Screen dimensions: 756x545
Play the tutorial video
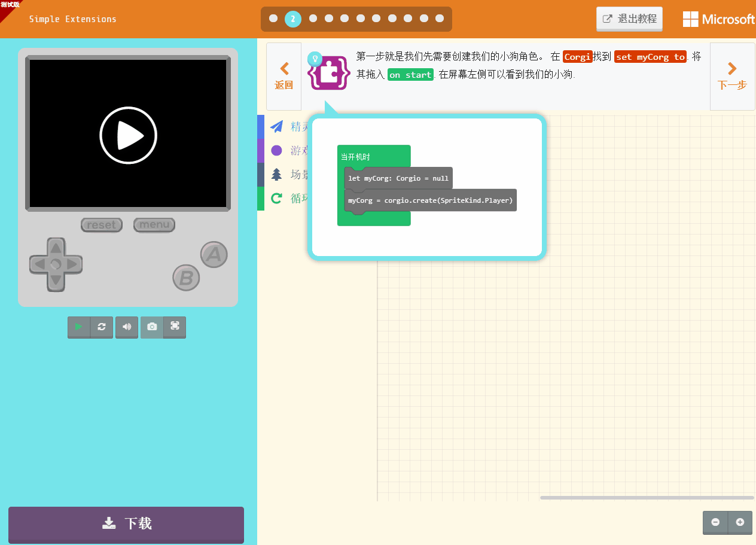pos(128,135)
